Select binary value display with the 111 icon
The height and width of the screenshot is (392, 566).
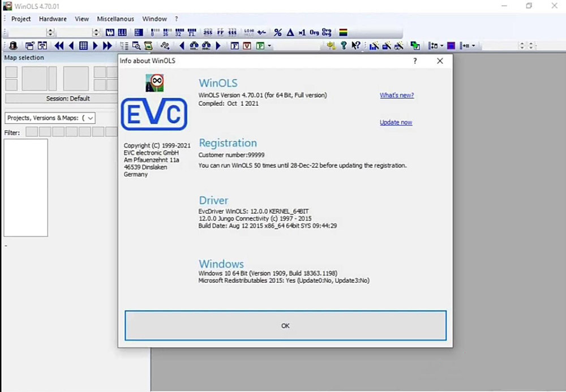coord(232,32)
